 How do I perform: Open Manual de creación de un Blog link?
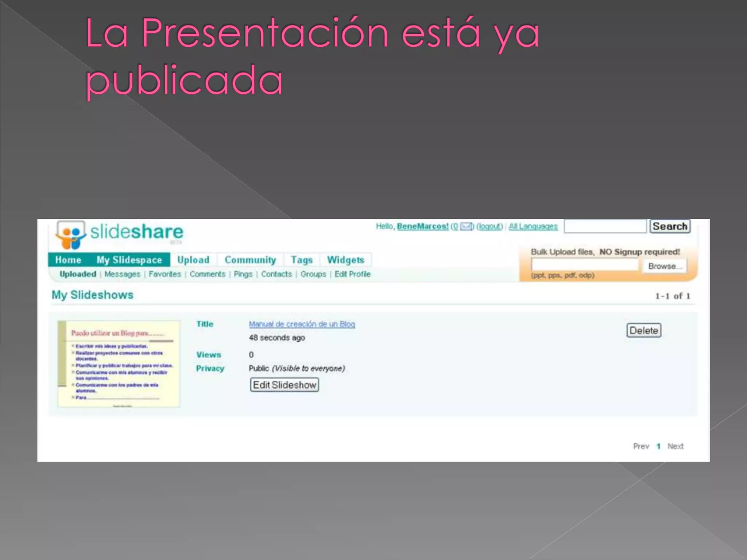pyautogui.click(x=302, y=324)
